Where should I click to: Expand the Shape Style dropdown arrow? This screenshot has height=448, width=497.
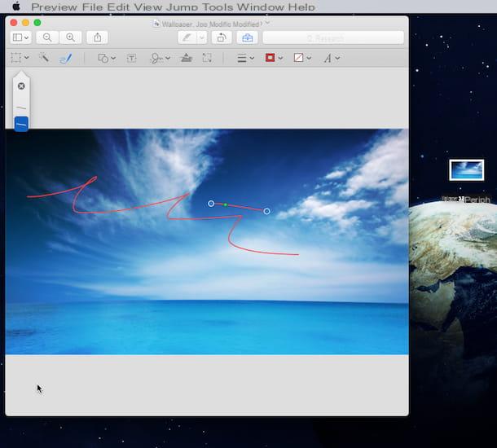[252, 58]
